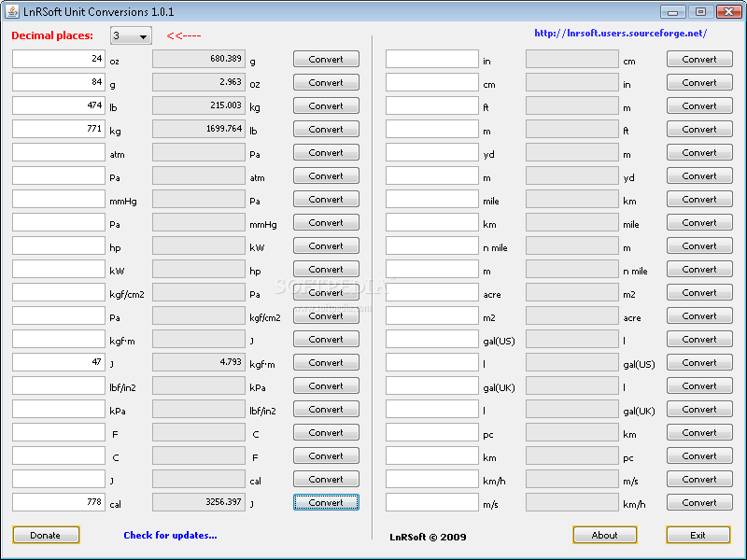Click the Decimal places label
The height and width of the screenshot is (560, 747).
(x=52, y=35)
